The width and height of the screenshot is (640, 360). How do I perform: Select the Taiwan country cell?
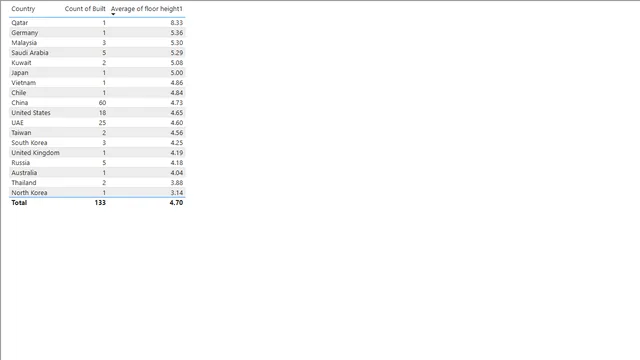(x=21, y=133)
